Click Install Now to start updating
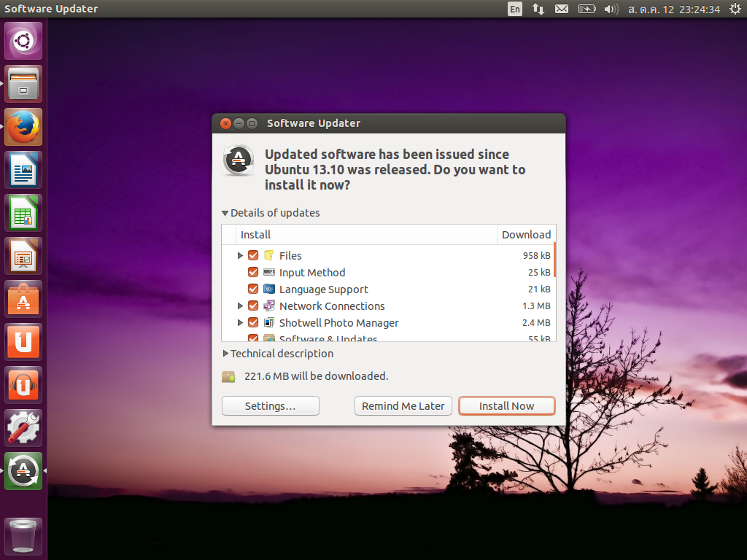 (506, 405)
